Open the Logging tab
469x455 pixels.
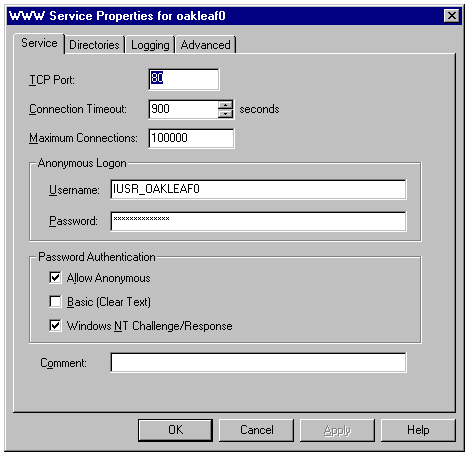tap(150, 45)
